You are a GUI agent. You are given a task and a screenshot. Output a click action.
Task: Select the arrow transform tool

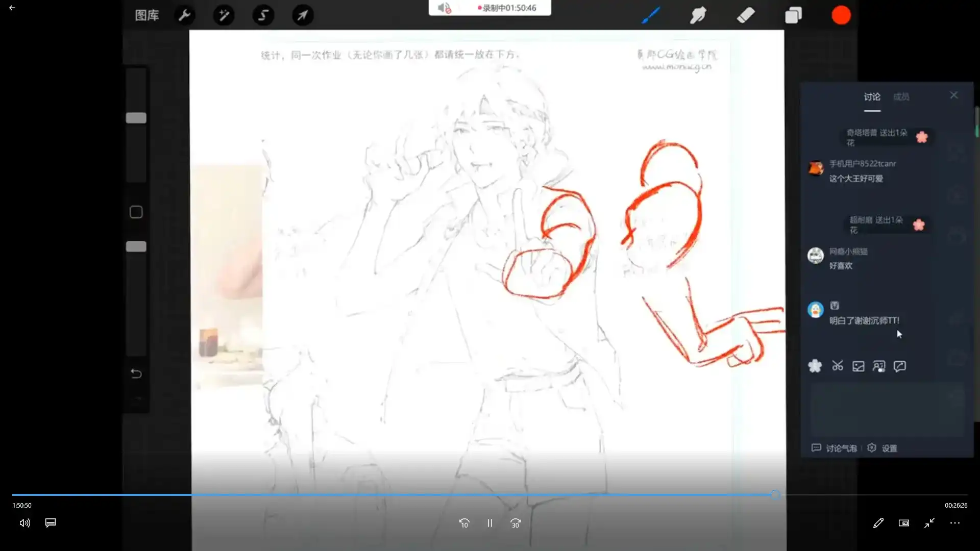pyautogui.click(x=303, y=15)
